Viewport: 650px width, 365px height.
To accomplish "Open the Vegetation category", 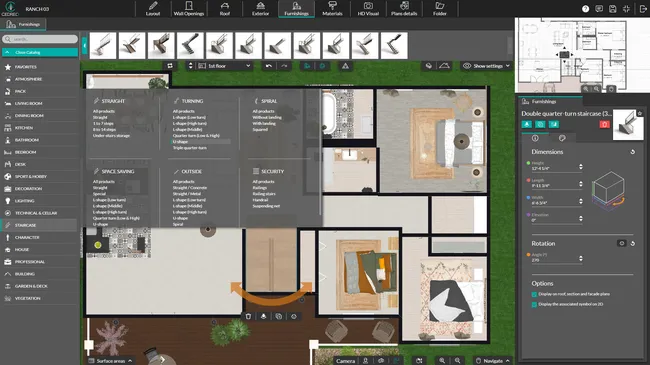I will tap(27, 298).
